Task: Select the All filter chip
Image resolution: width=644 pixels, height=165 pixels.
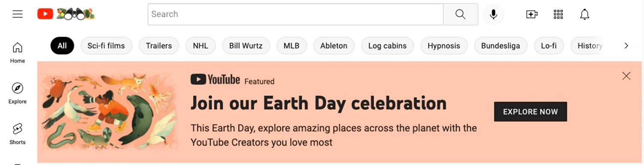Action: (62, 46)
